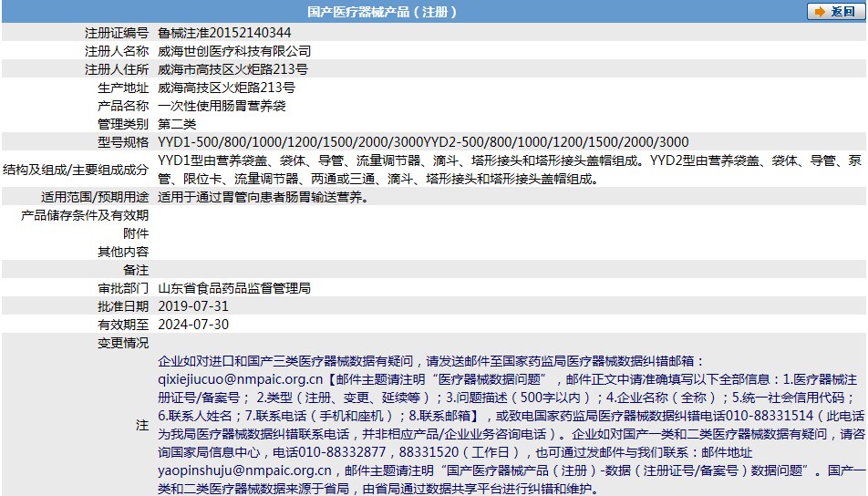The height and width of the screenshot is (496, 868).
Task: Click the 适用范围/预期用途 label
Action: click(95, 197)
